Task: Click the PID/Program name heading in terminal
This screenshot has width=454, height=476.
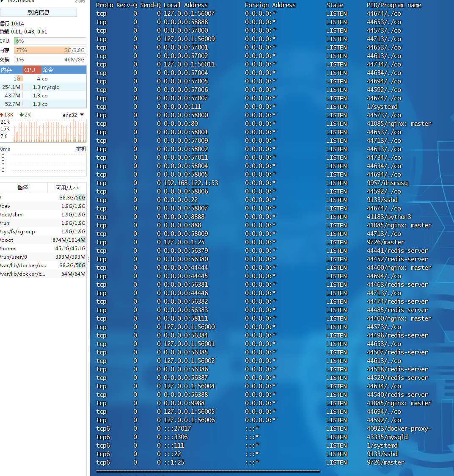Action: pos(394,5)
